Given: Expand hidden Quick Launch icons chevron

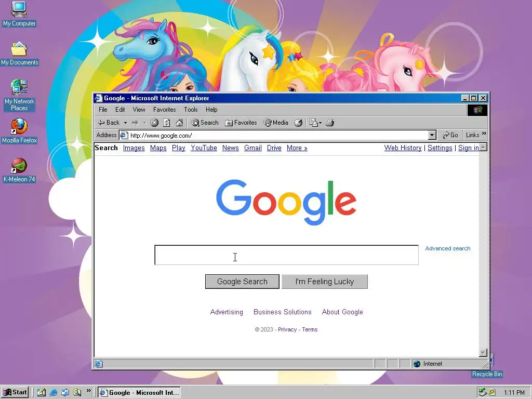Looking at the screenshot, I should 88,391.
